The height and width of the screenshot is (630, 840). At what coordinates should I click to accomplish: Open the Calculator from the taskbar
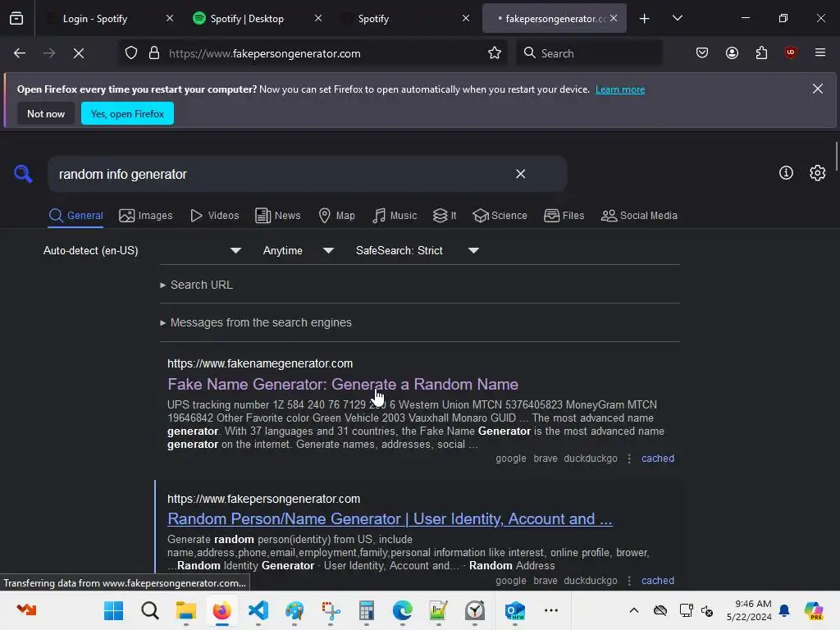pyautogui.click(x=367, y=610)
